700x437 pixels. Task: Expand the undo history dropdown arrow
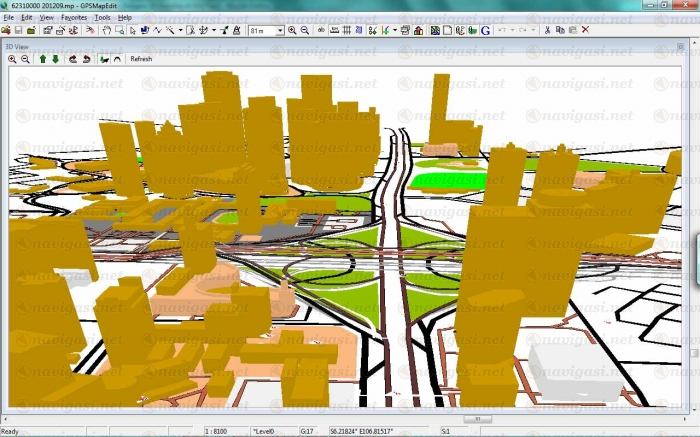[512, 30]
